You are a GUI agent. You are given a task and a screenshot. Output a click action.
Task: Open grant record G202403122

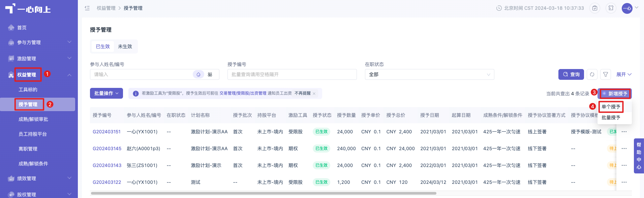(107, 182)
